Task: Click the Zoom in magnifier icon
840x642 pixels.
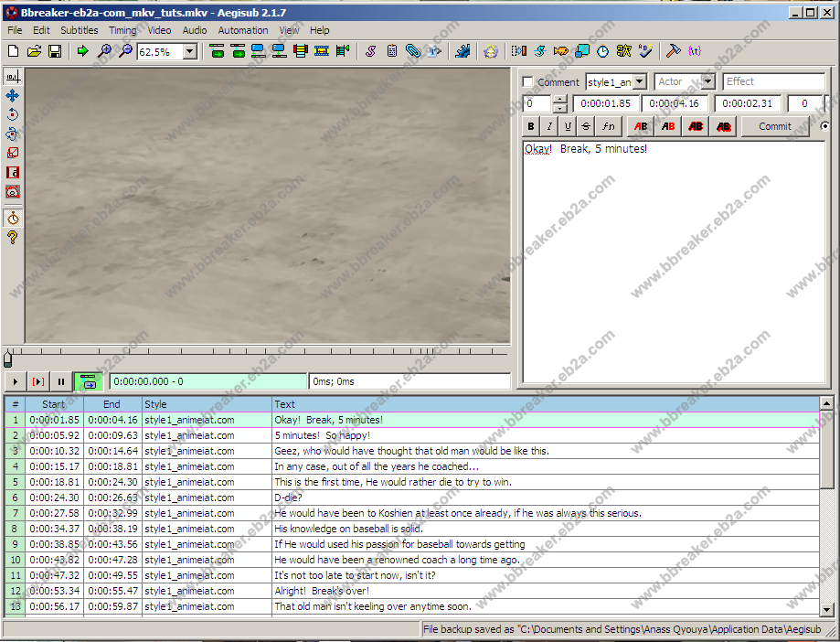Action: point(104,52)
